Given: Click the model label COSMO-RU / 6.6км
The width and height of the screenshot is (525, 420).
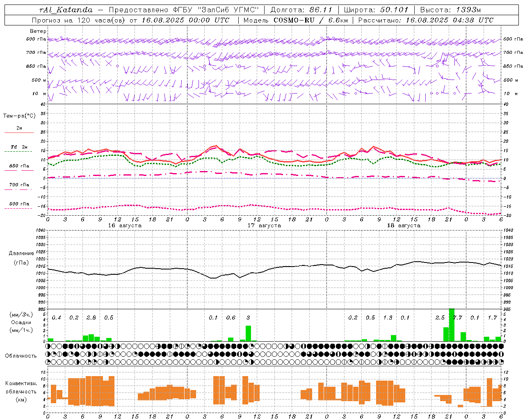Looking at the screenshot, I should tap(310, 20).
